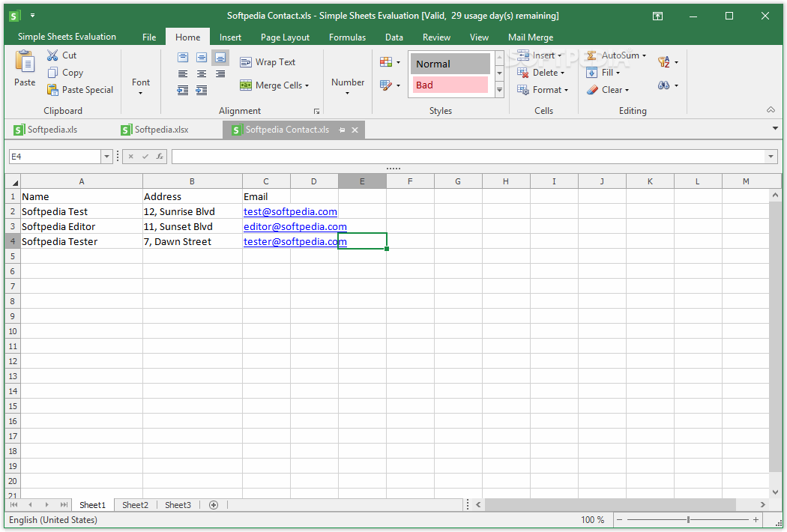Decrease cell indent

pyautogui.click(x=183, y=91)
